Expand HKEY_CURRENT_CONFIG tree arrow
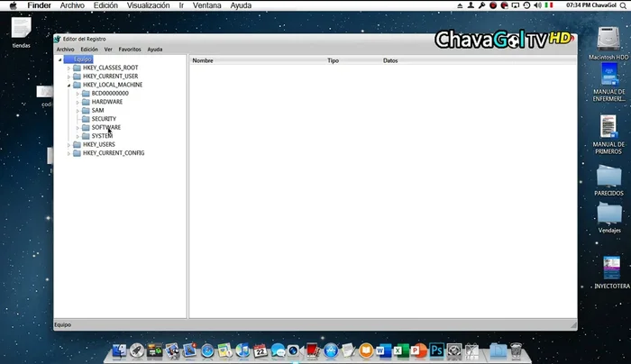 click(69, 153)
